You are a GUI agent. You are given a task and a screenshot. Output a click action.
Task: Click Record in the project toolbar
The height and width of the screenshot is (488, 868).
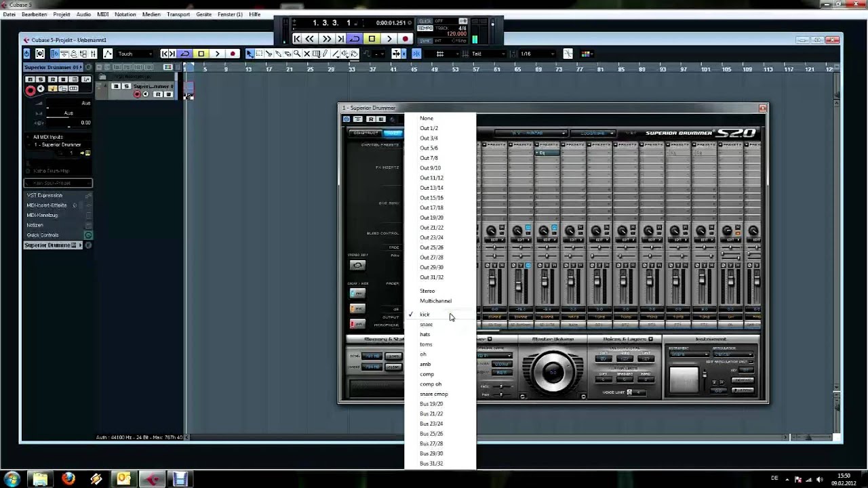coord(233,54)
